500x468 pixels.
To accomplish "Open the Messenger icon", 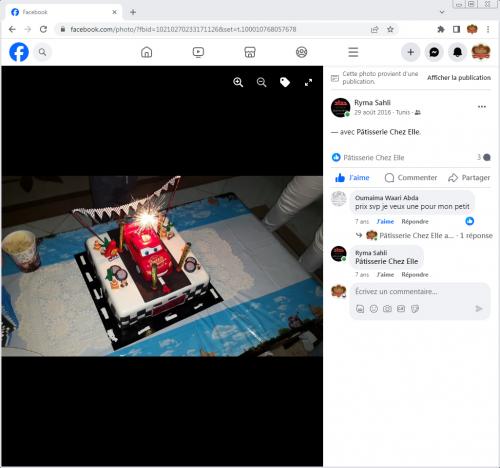I will coord(434,52).
